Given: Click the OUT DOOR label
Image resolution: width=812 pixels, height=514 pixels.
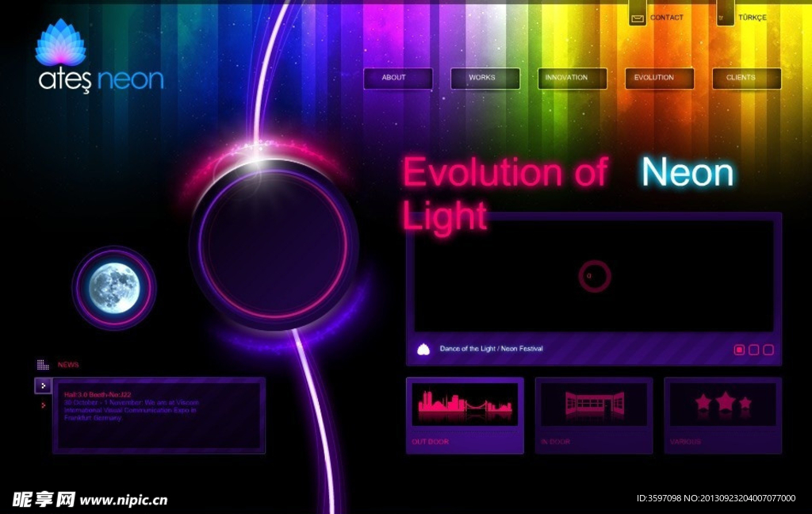Looking at the screenshot, I should pos(430,442).
